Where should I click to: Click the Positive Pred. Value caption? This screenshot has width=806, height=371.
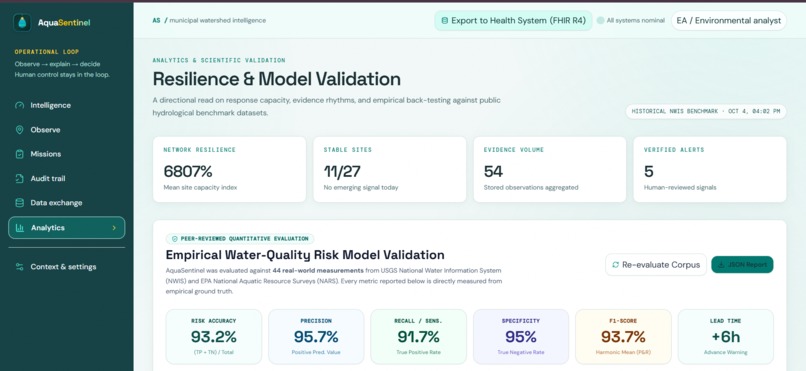pos(316,353)
